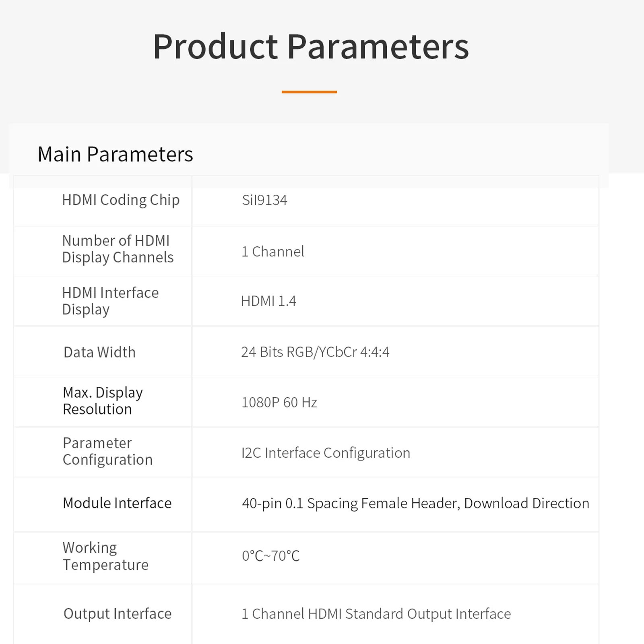Select I2C Interface Configuration text

(326, 453)
